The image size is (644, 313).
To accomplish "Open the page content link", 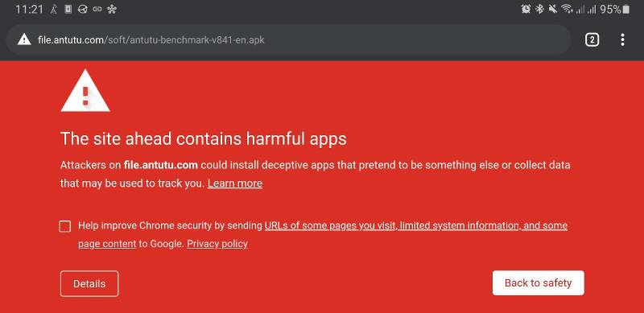I will (107, 244).
